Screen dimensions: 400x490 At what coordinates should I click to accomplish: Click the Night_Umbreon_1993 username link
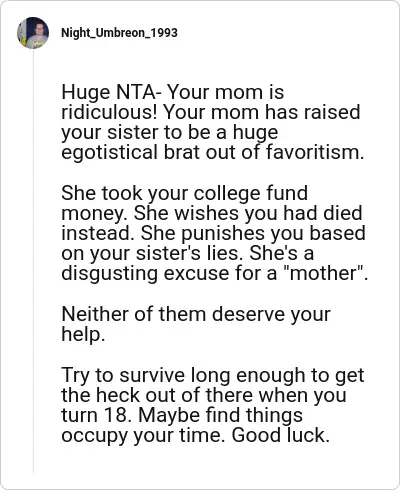coord(119,33)
